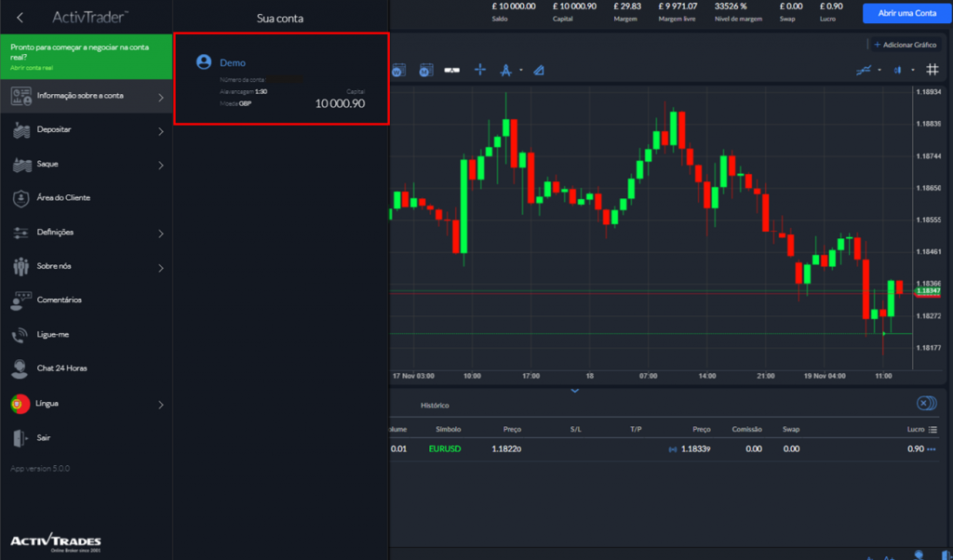Open the chart indicators icon

pos(863,71)
